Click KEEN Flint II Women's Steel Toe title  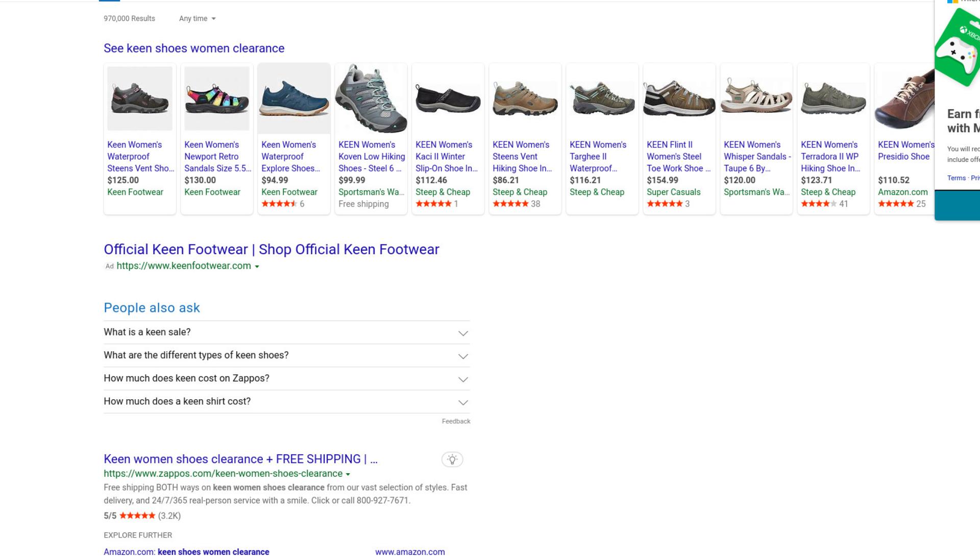679,156
